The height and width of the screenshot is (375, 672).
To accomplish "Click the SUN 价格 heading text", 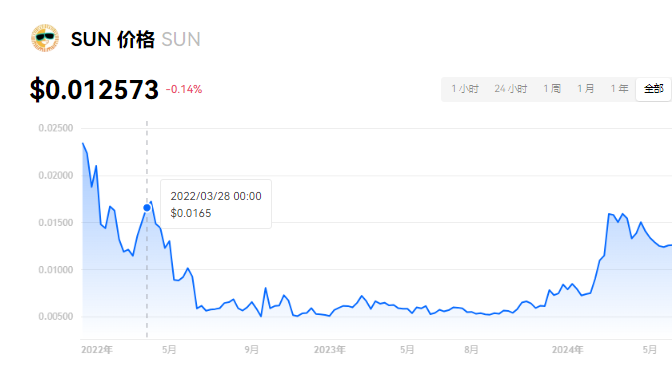I will click(x=112, y=39).
